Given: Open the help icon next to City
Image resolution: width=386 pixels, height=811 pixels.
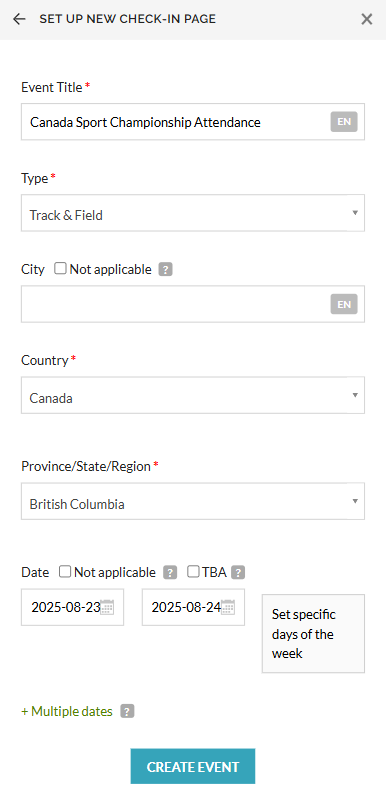Looking at the screenshot, I should (165, 269).
